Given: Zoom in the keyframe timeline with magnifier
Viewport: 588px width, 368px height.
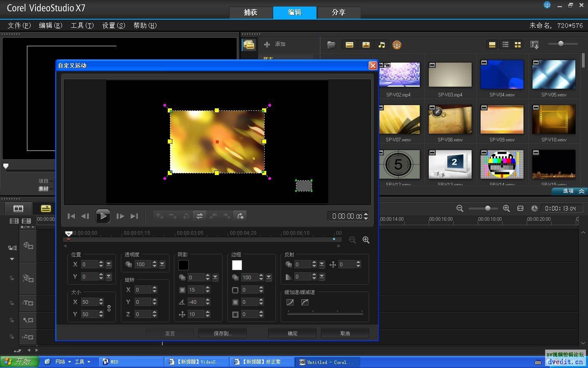Looking at the screenshot, I should (x=366, y=240).
